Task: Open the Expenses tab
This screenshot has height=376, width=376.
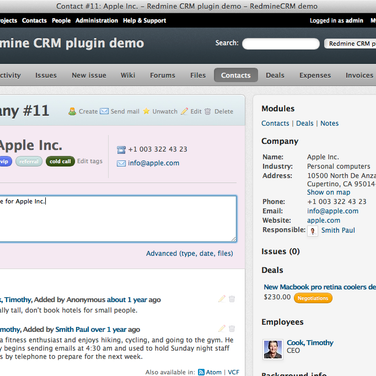Action: click(315, 75)
